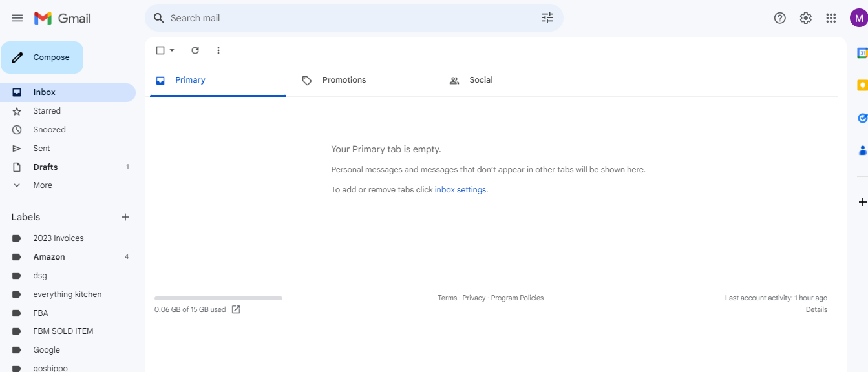Click the Labels heading

click(26, 217)
